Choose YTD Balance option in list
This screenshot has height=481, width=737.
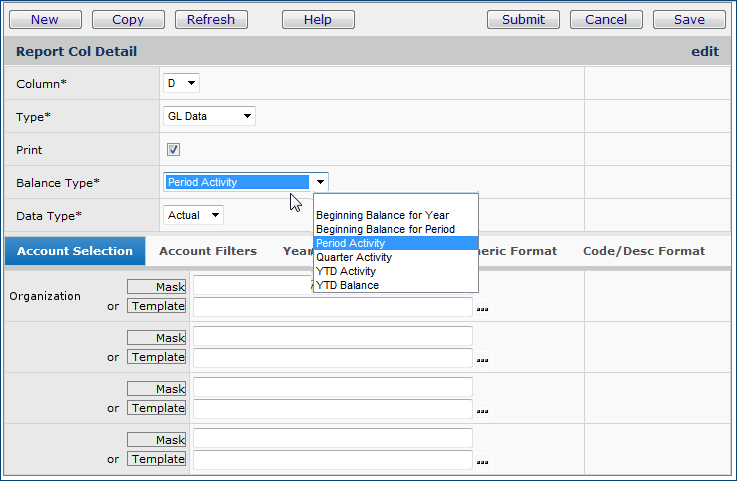347,285
